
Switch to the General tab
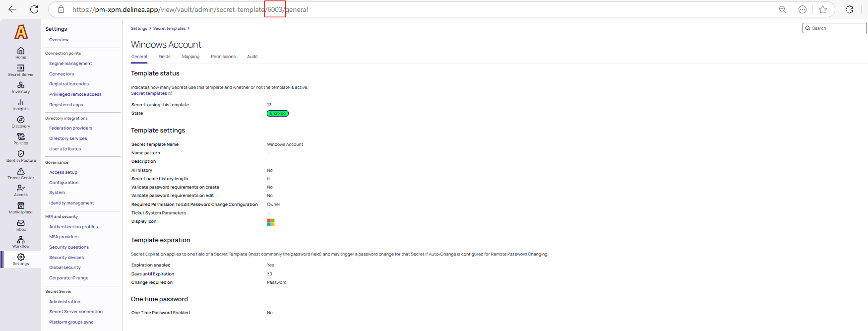pyautogui.click(x=139, y=57)
